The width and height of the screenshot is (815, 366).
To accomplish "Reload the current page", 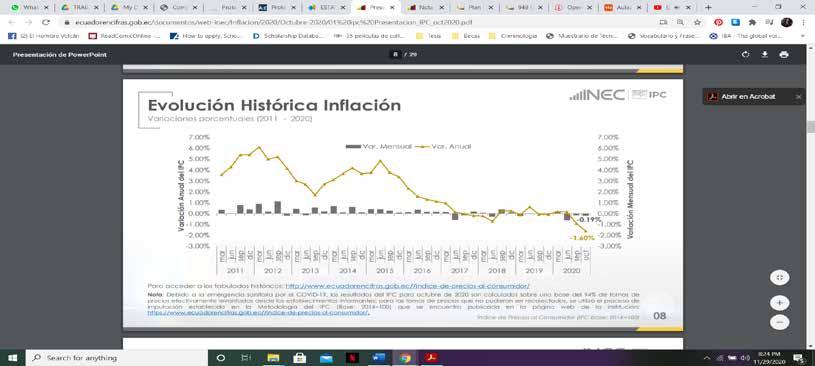I will 46,22.
